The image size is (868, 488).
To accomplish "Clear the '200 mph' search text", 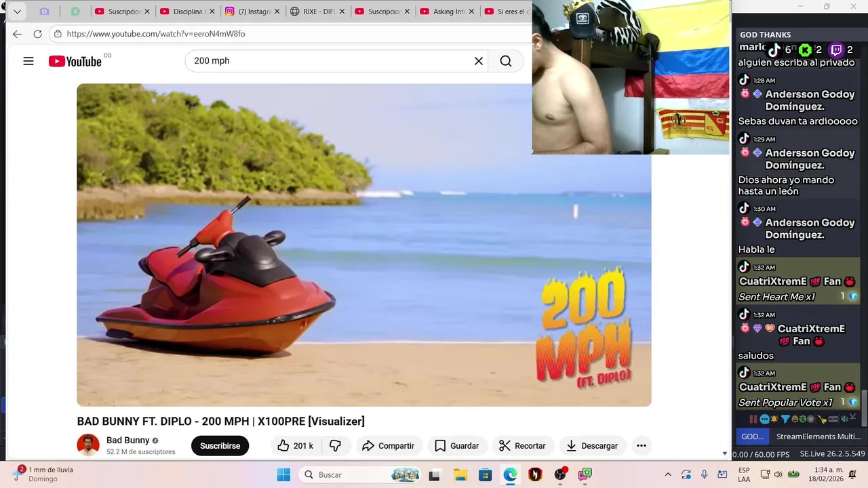I will (479, 61).
